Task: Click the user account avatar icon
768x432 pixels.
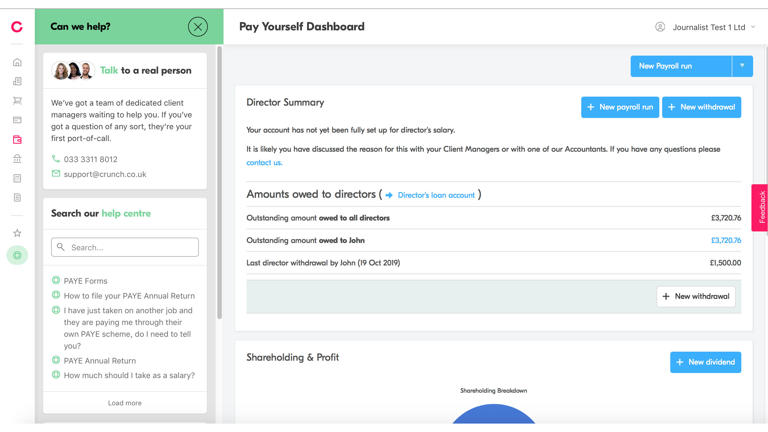Action: [660, 27]
